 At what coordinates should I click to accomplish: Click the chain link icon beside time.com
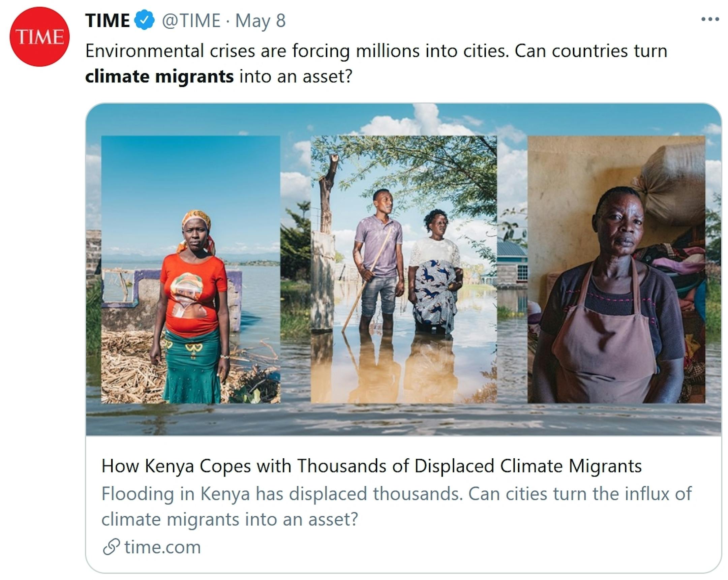point(111,547)
